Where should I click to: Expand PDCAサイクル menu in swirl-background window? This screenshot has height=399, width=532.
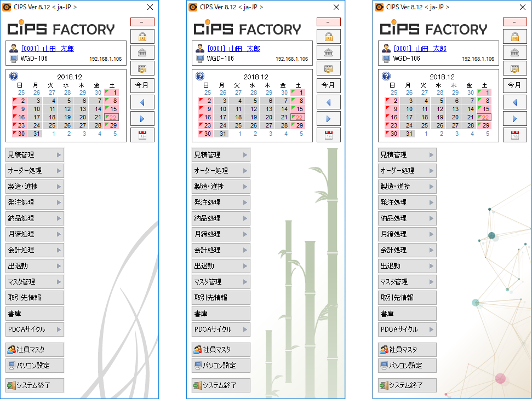point(35,329)
